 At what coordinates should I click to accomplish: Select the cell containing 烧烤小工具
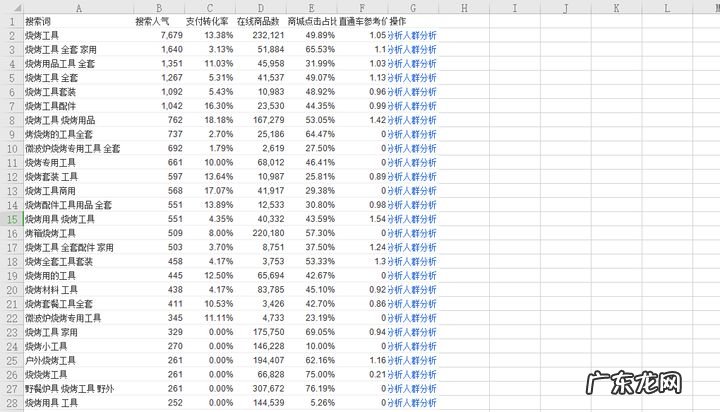(x=79, y=346)
